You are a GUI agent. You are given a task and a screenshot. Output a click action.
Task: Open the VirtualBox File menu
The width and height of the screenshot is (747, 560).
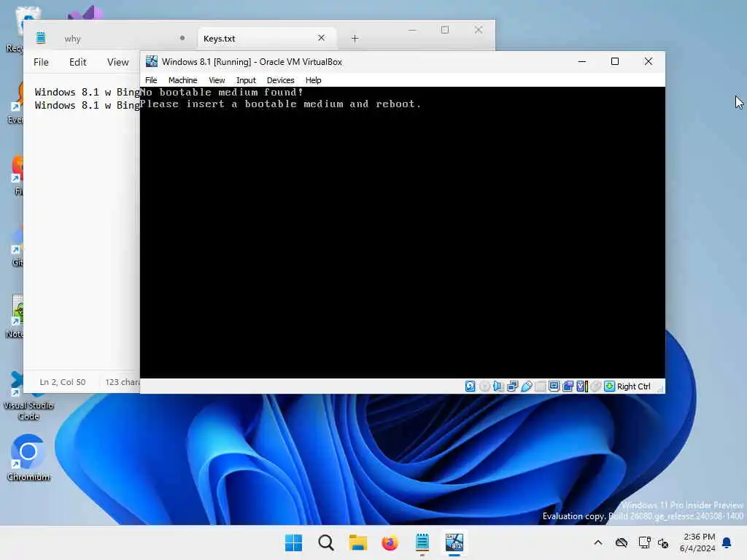151,80
